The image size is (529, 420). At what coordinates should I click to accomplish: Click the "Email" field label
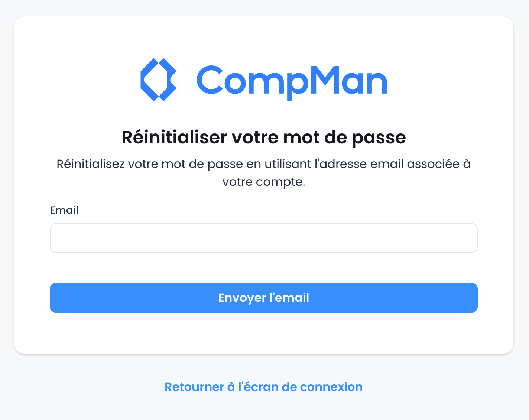pos(64,210)
